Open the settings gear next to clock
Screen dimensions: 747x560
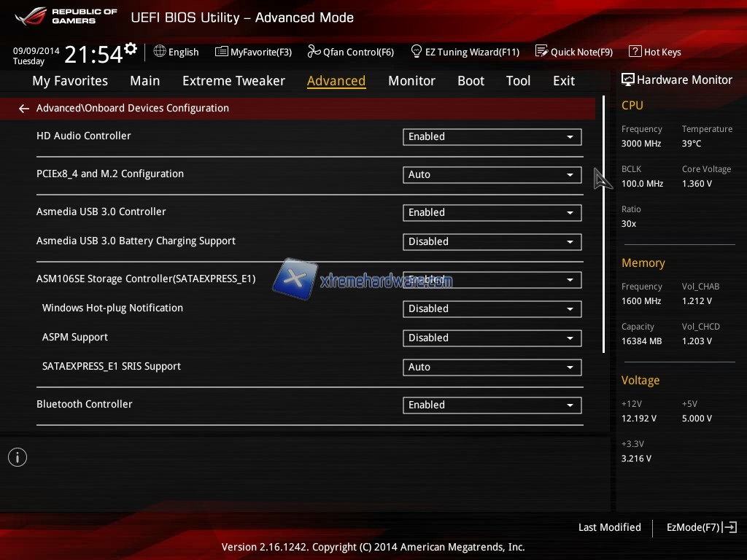point(131,49)
